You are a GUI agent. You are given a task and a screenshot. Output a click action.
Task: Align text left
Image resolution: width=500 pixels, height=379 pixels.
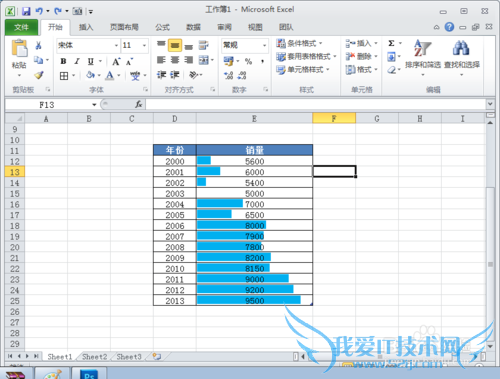pos(161,60)
